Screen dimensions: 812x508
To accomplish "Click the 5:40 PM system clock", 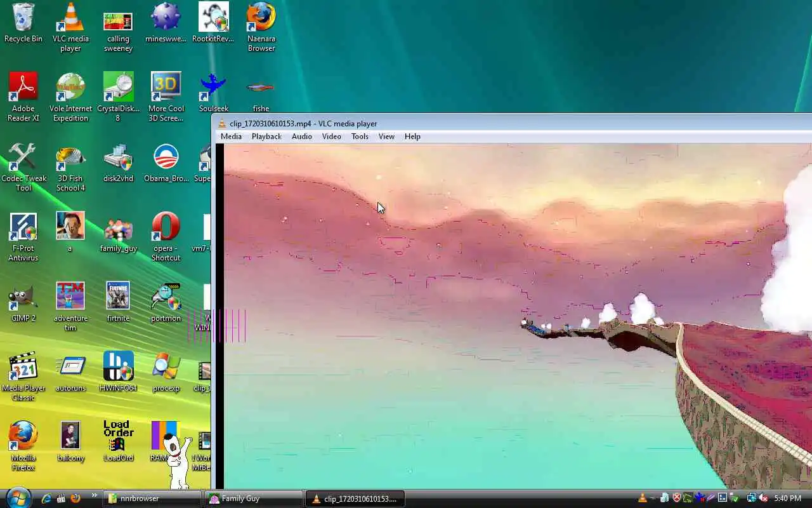I will point(787,498).
